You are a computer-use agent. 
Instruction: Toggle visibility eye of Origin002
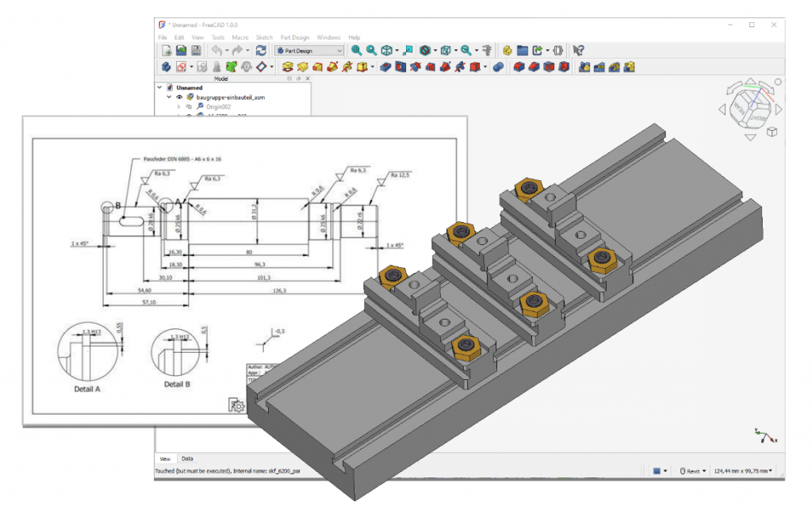coord(189,106)
